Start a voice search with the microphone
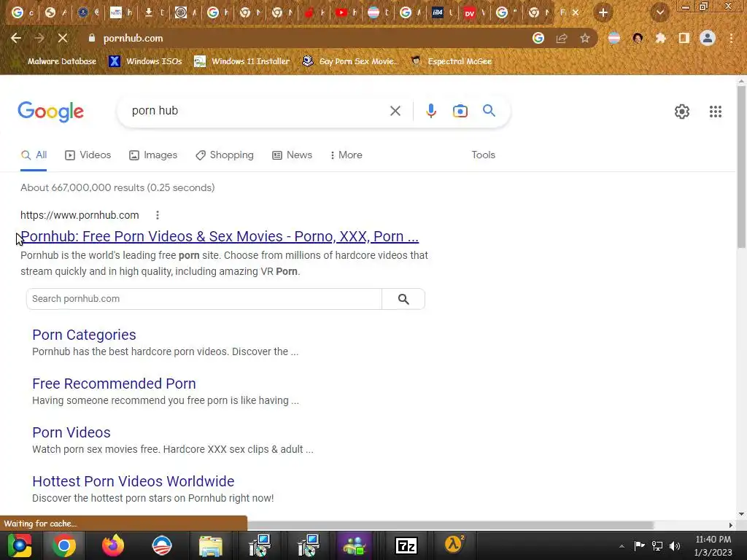 coord(430,111)
